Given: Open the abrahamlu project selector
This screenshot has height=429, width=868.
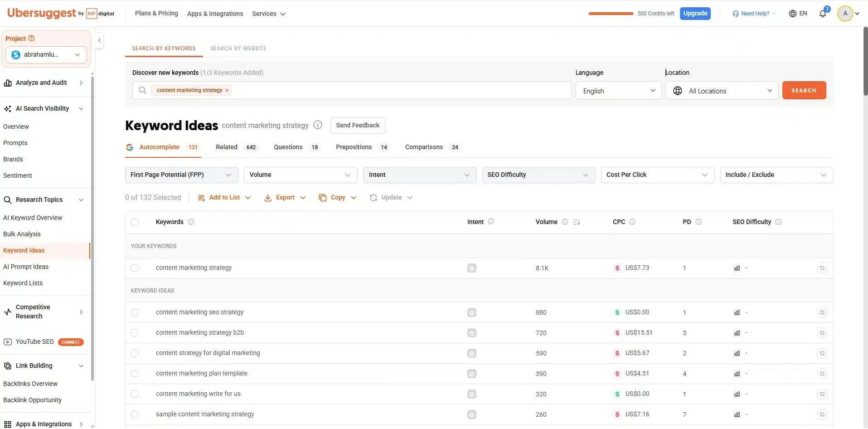Looking at the screenshot, I should click(46, 55).
